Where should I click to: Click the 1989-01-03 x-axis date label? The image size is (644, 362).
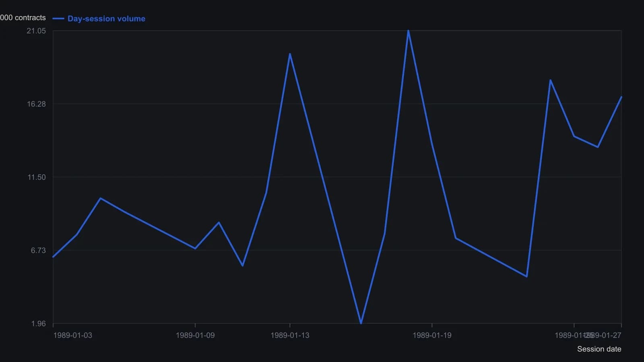[x=72, y=335]
